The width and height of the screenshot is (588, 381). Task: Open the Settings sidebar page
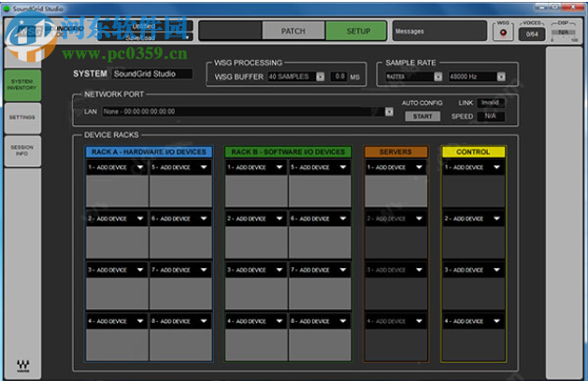22,118
